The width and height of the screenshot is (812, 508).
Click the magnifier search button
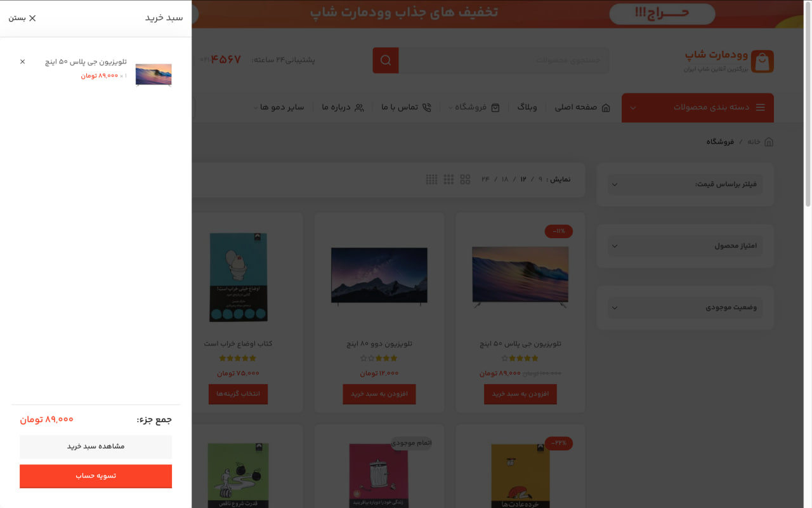click(x=386, y=60)
